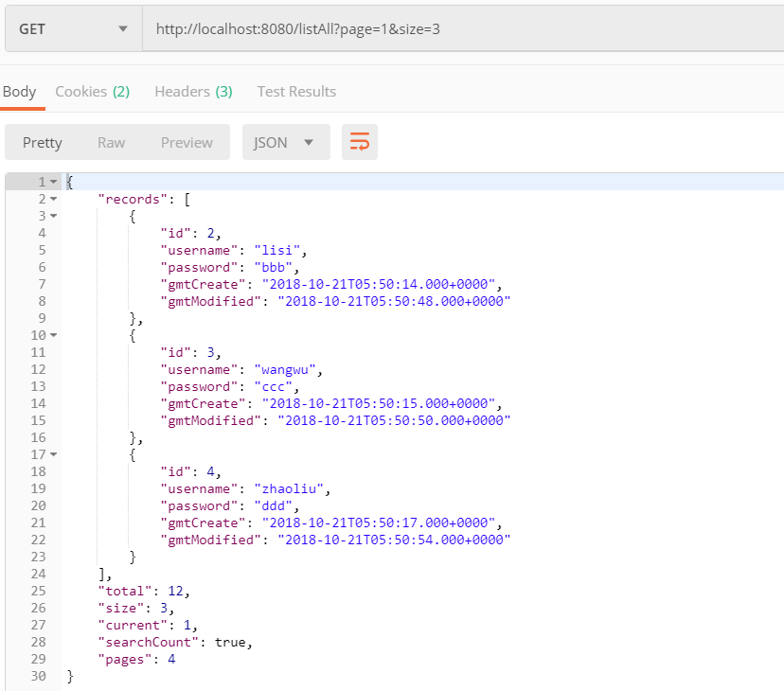Click gmtCreate value ending 50:14.000+0000
Screen dimensions: 784x691
point(379,284)
